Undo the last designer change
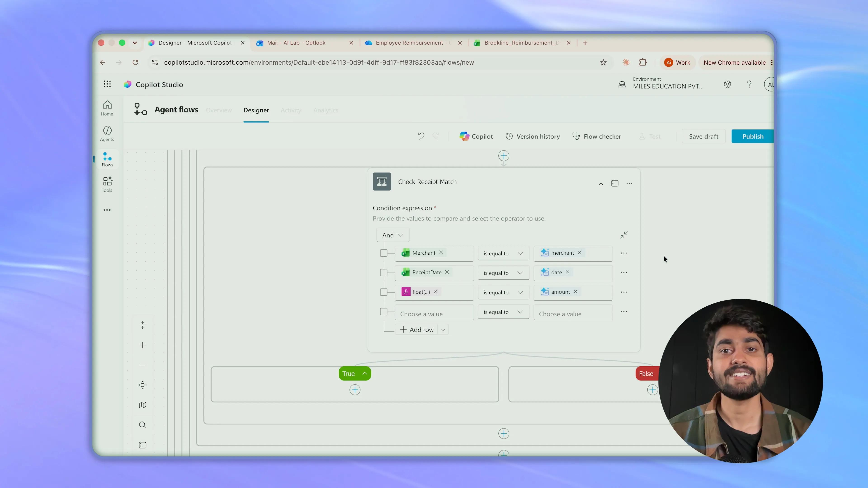 point(421,136)
